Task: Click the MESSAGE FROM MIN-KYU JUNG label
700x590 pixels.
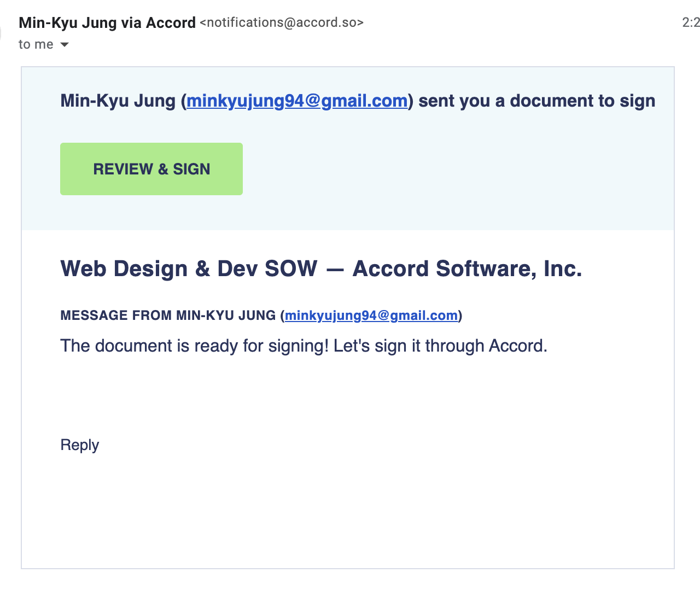Action: (x=168, y=316)
